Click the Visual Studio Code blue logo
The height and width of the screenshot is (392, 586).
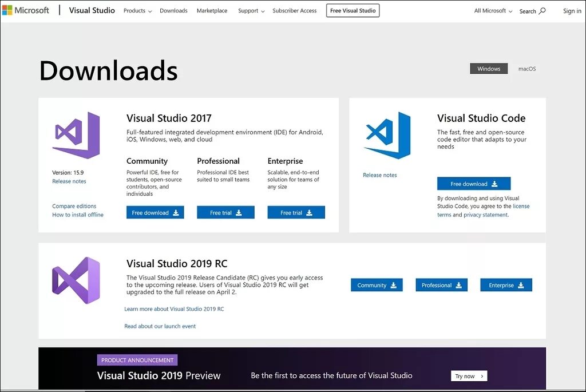coord(387,135)
